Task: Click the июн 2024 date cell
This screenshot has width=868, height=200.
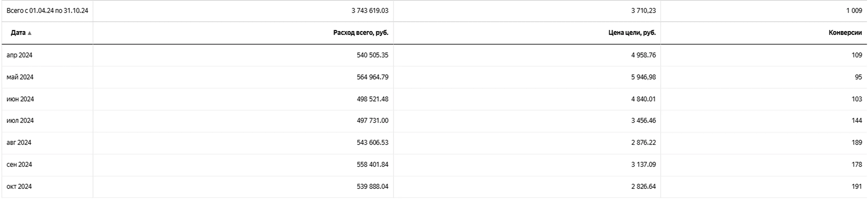Action: point(20,99)
